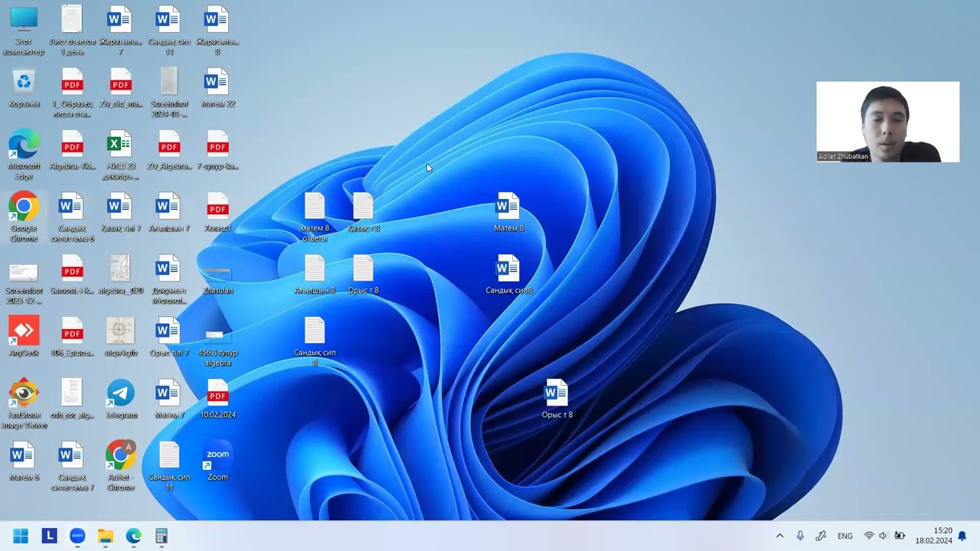Launch the Google Chrome desktop shortcut
This screenshot has height=551, width=980.
pyautogui.click(x=24, y=217)
